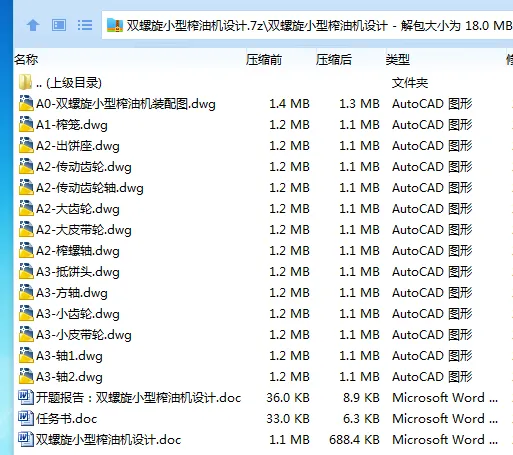Click DWG icon of A2-大皮带轮

point(26,229)
